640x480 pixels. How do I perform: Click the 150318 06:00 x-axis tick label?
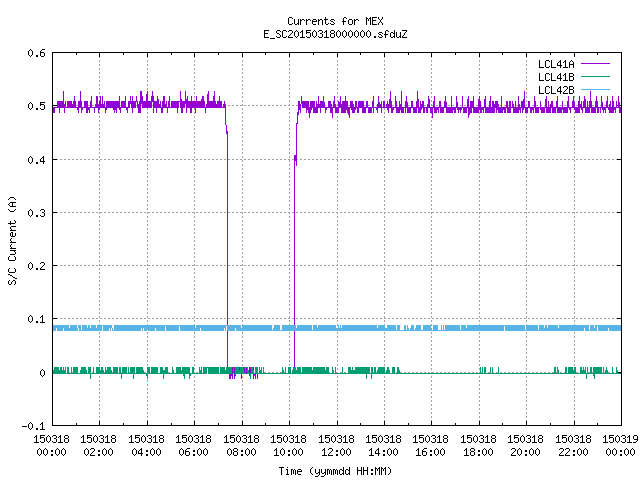click(193, 446)
